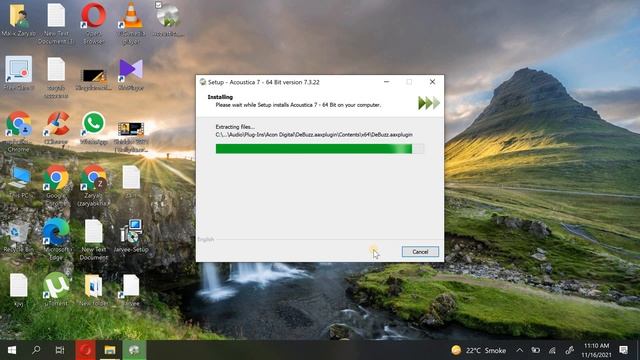Select the Jarvee-Setup installer icon
This screenshot has height=360, width=640.
click(131, 236)
